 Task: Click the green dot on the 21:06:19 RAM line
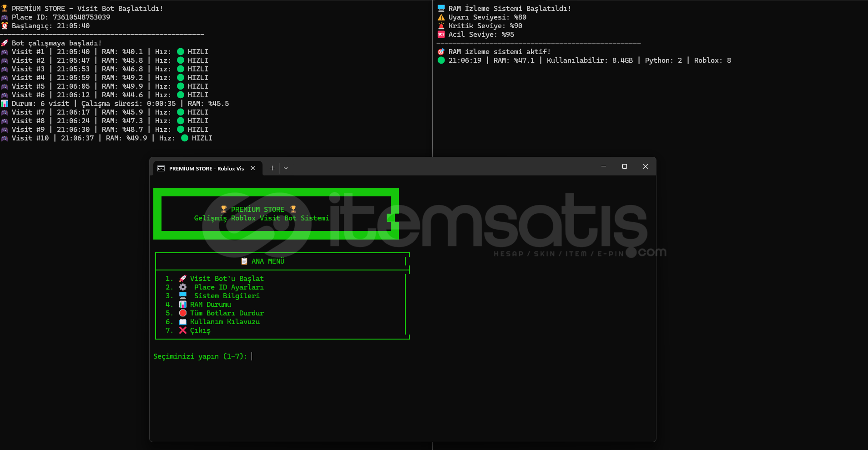[441, 60]
